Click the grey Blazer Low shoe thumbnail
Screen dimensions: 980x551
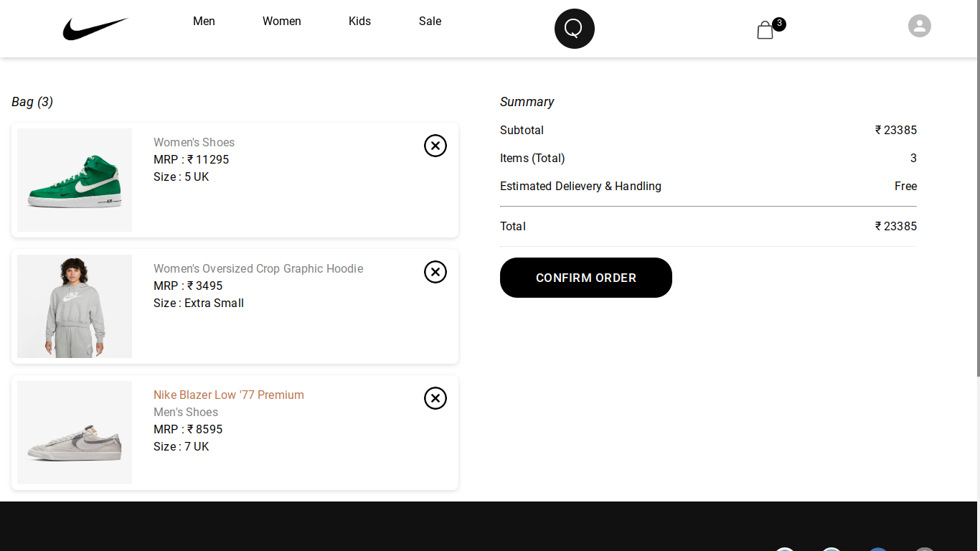[x=75, y=433]
